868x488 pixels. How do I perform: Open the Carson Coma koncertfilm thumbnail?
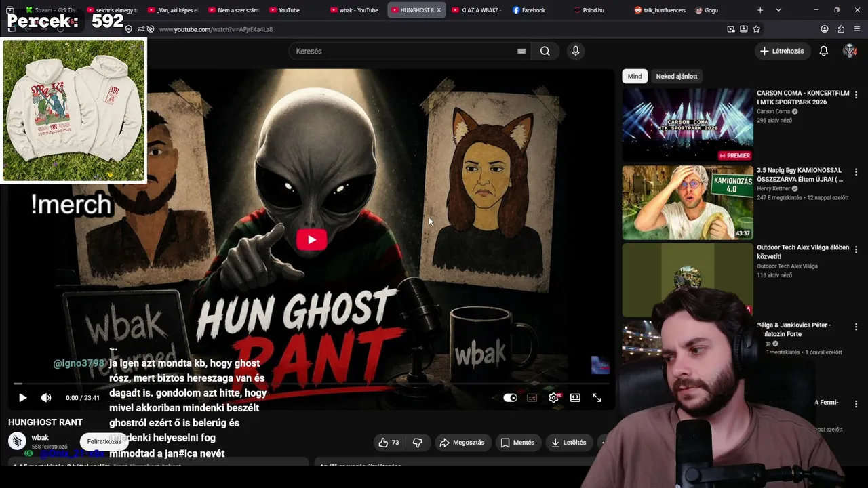pyautogui.click(x=688, y=125)
